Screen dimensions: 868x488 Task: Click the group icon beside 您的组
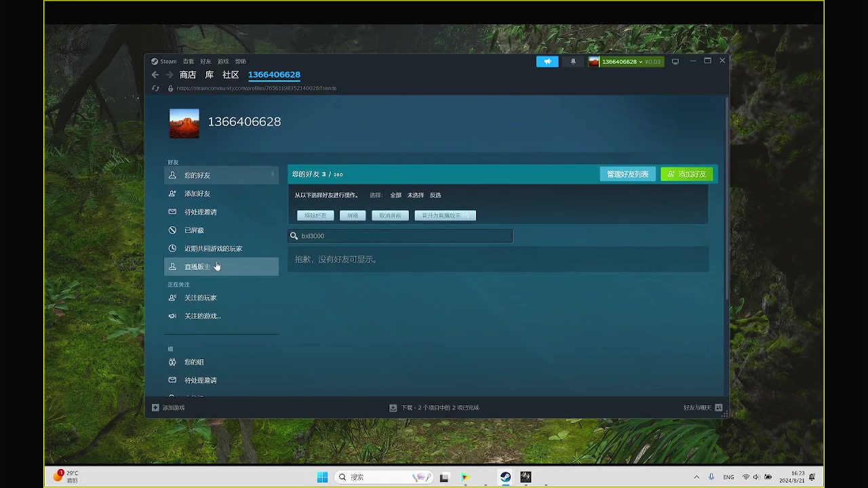click(x=172, y=363)
